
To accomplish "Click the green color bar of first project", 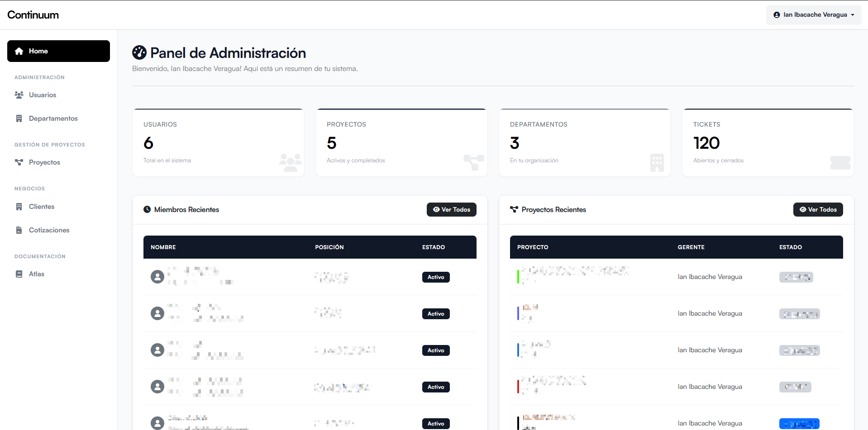I will click(518, 277).
